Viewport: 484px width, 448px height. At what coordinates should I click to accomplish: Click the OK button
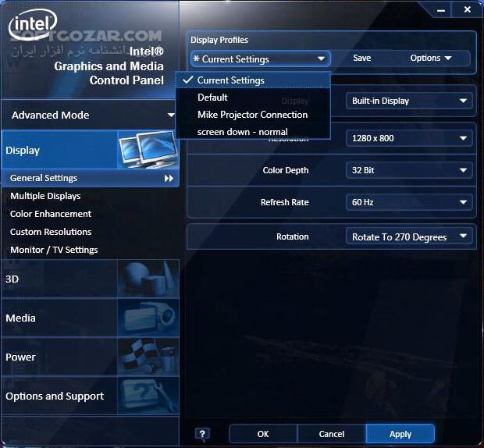pos(263,434)
